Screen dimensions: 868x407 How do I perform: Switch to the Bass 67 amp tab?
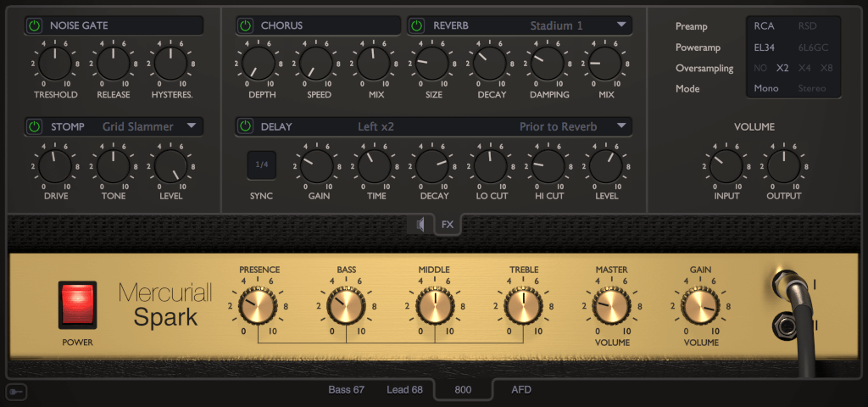click(x=346, y=390)
